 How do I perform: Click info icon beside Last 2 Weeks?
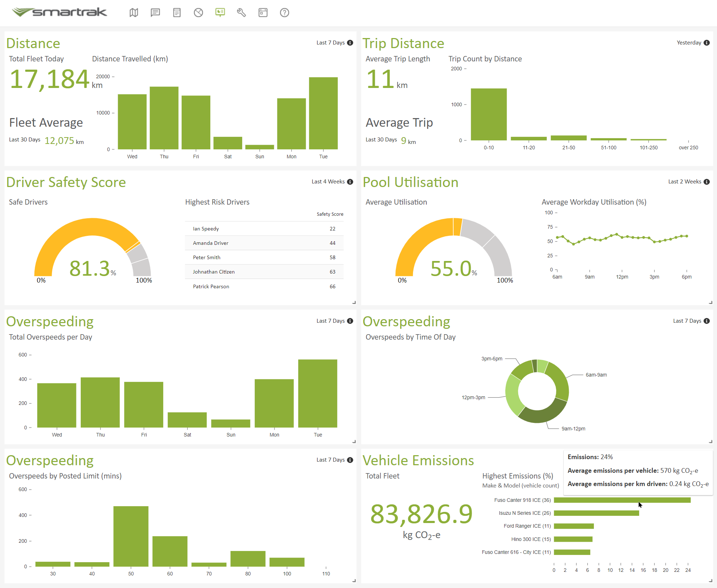[707, 182]
